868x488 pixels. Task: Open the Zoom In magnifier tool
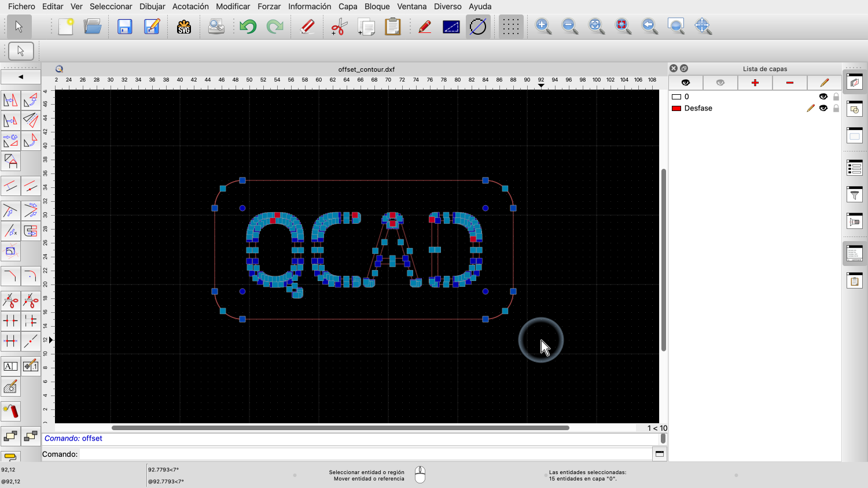[x=543, y=27]
